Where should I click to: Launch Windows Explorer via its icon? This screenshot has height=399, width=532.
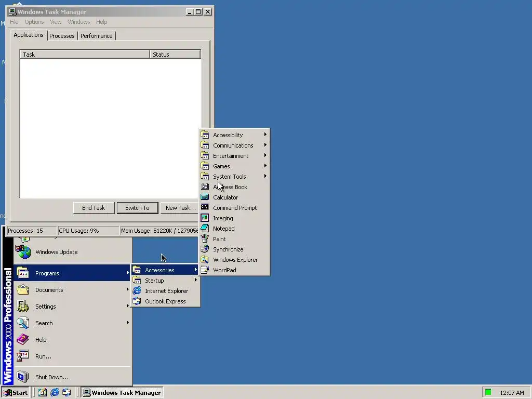205,260
